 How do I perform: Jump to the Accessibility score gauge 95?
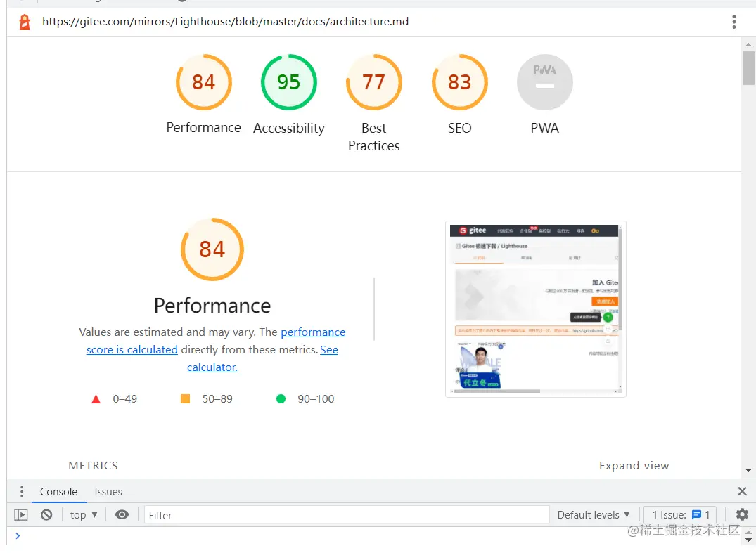coord(289,82)
